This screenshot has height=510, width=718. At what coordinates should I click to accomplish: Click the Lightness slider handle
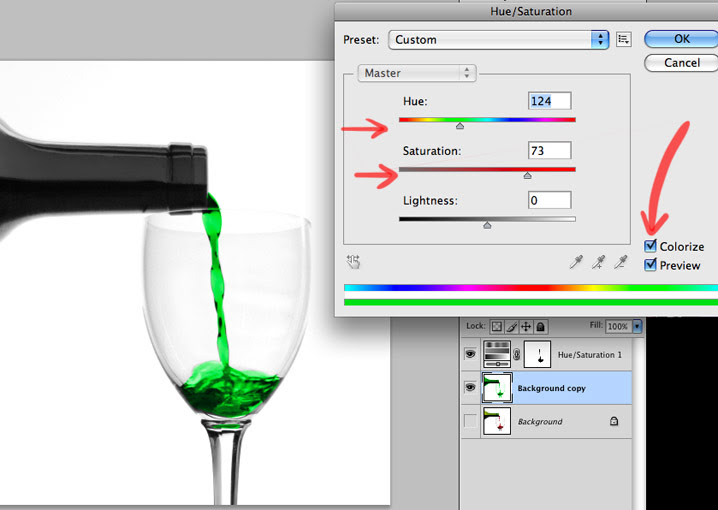[x=487, y=225]
